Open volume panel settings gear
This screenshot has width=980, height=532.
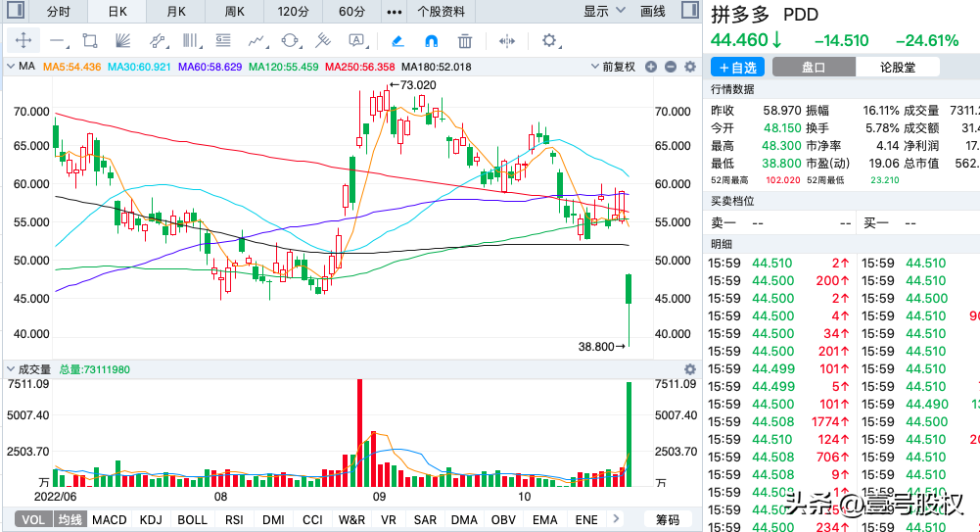point(689,369)
